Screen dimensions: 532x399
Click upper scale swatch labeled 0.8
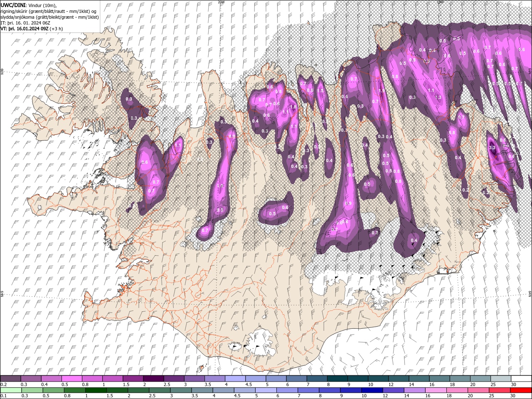(x=92, y=378)
